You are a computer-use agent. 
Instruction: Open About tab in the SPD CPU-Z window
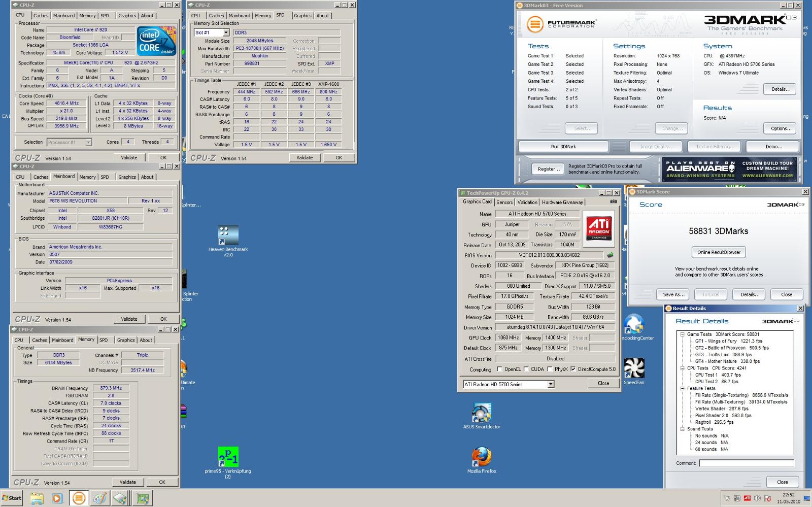[x=323, y=16]
